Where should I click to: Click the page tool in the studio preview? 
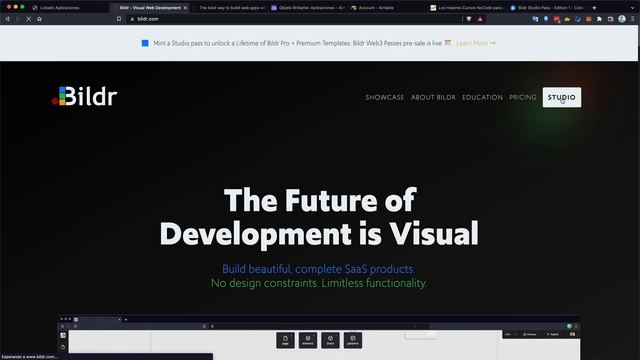coord(285,340)
